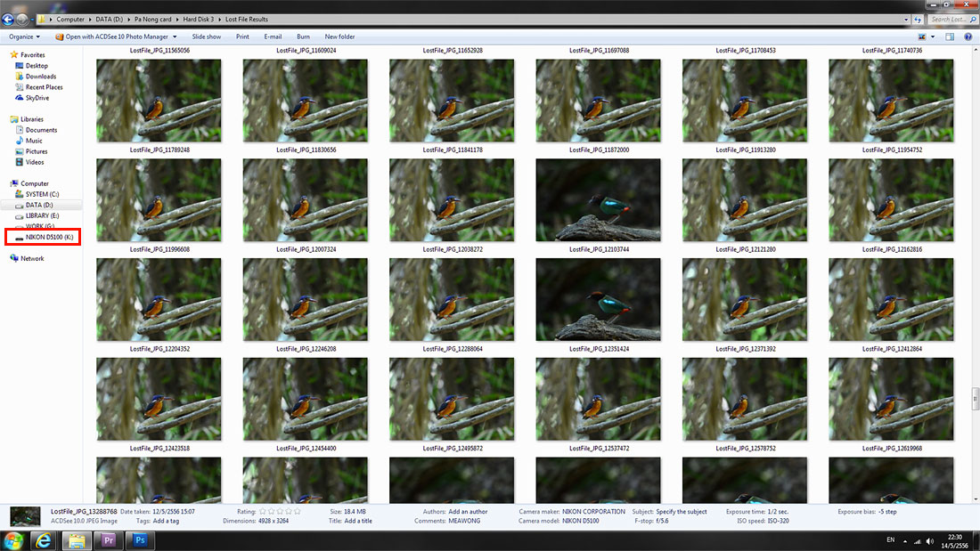Click the change view icon
Viewport: 980px width, 551px height.
click(922, 36)
